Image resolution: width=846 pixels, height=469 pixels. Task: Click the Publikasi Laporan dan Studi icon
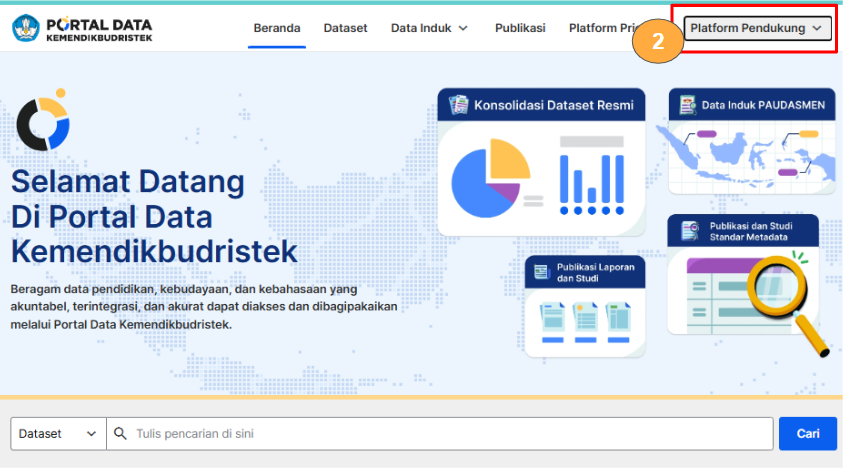(x=541, y=272)
